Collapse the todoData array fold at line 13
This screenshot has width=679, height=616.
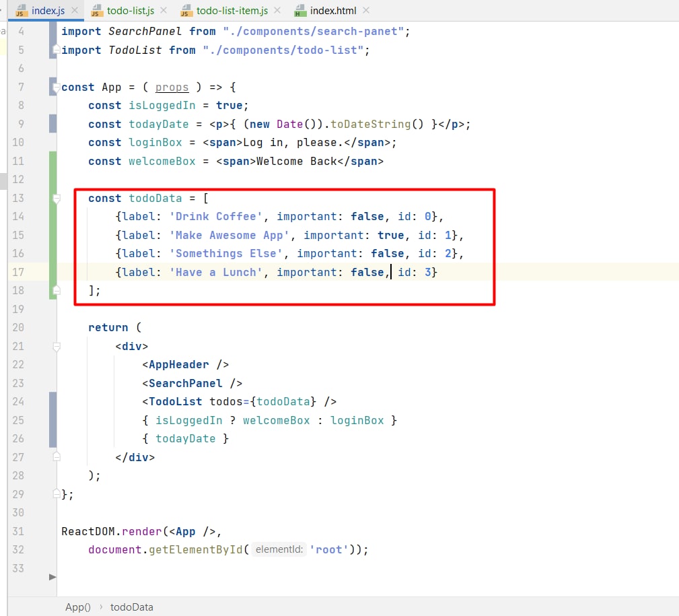[57, 199]
